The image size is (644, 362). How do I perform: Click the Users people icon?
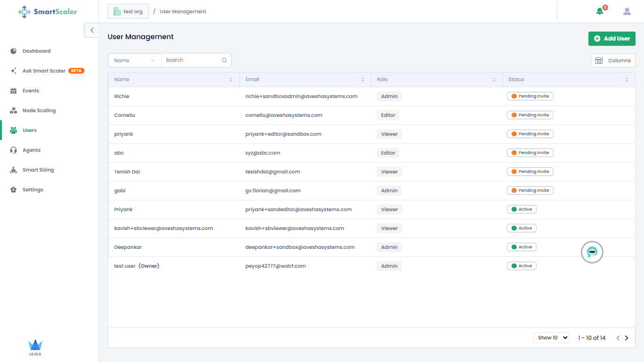click(14, 130)
